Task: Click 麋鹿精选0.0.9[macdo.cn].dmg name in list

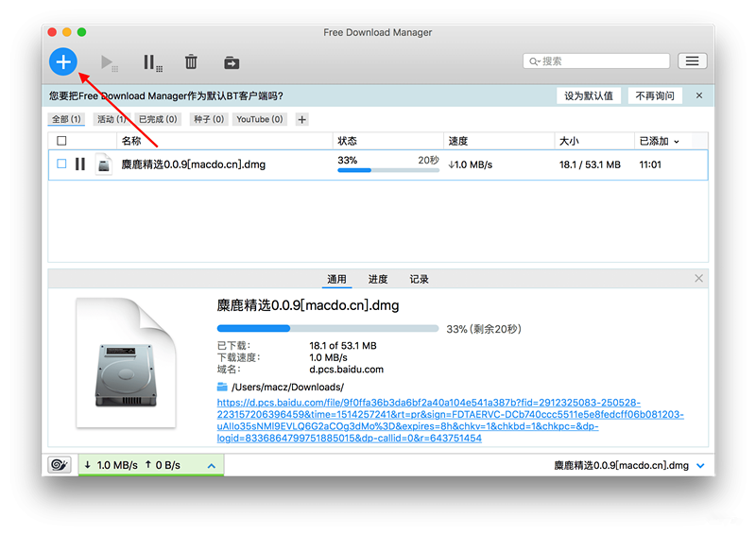Action: 194,164
